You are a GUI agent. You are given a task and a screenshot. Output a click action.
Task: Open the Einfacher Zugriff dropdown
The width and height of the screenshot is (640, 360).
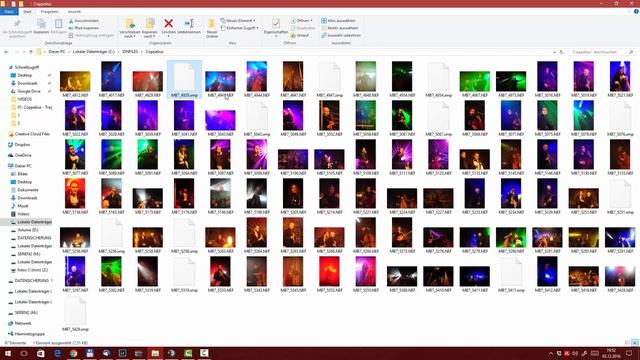tap(240, 28)
